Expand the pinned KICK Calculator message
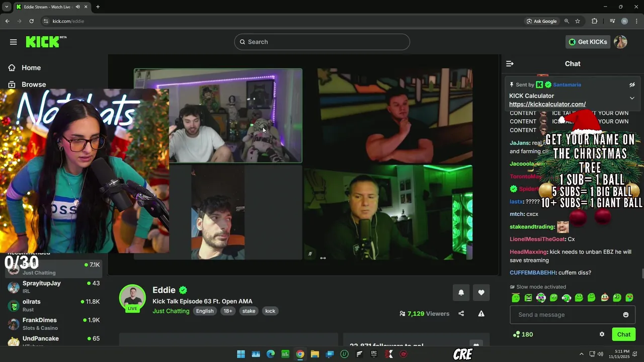This screenshot has height=362, width=644. [632, 98]
